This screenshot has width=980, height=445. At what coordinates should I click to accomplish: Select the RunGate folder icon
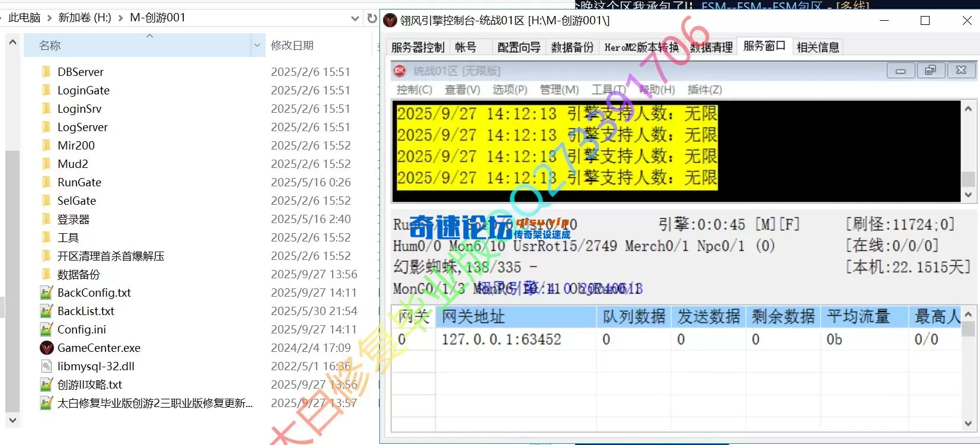pos(46,182)
